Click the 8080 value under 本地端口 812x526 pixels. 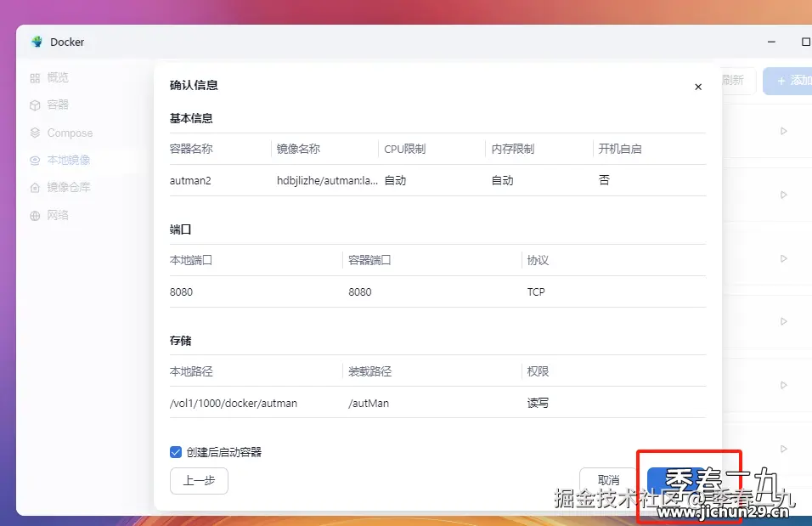(x=181, y=291)
